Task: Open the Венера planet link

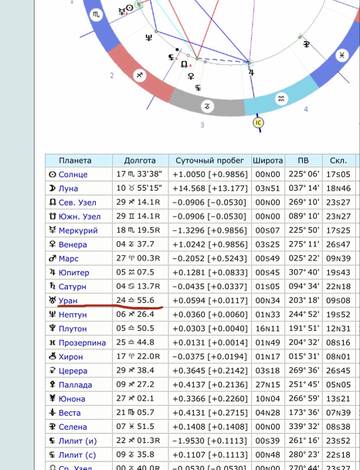Action: pos(73,244)
